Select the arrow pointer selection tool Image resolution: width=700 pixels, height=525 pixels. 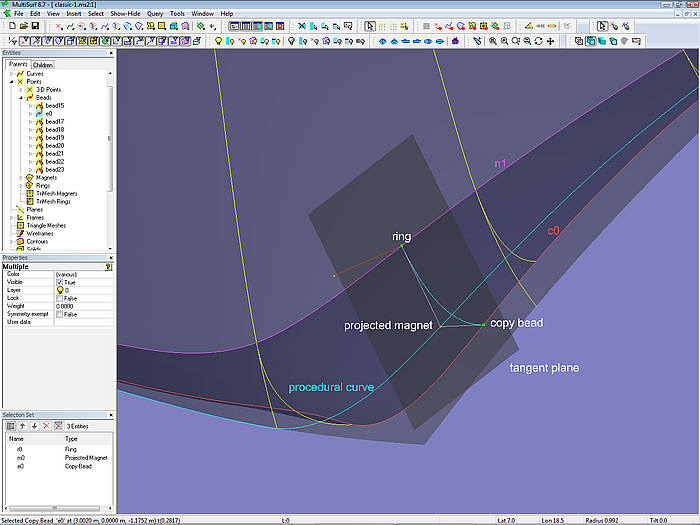tap(370, 27)
